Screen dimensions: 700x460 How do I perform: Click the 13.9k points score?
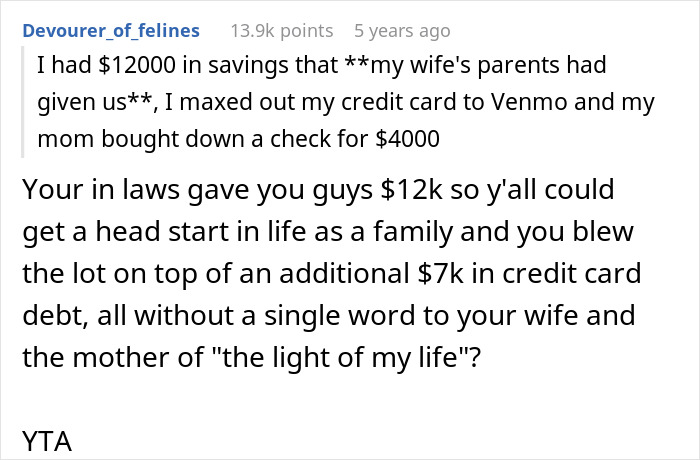[282, 31]
